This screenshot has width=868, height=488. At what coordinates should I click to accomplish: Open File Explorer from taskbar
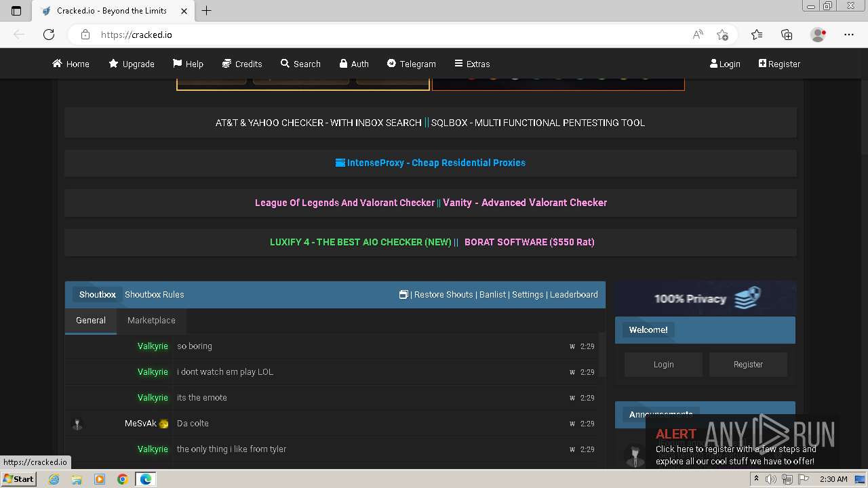[77, 479]
